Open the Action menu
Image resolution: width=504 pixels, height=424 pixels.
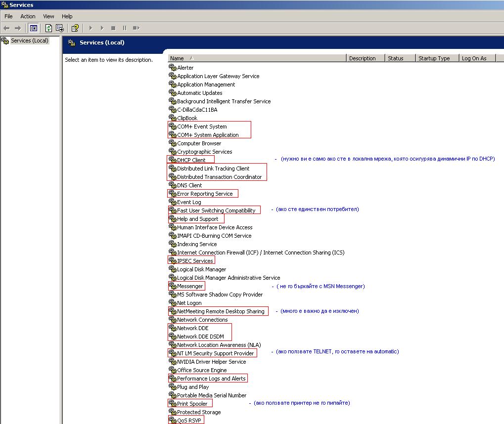pos(28,16)
